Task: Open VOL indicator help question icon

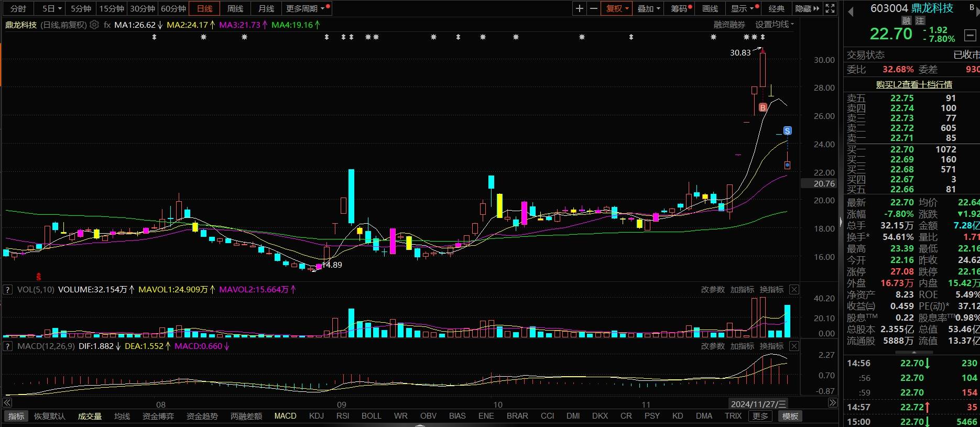Action: coord(8,289)
